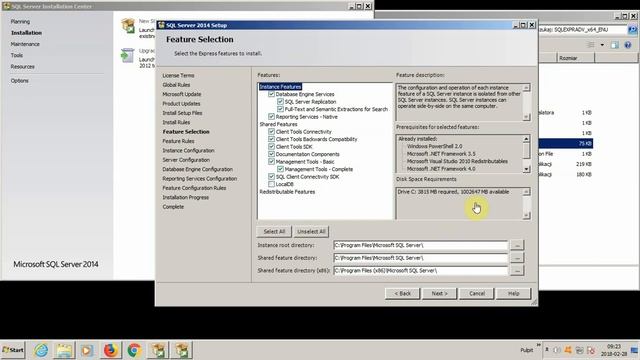The width and height of the screenshot is (640, 360).
Task: Select highlighted 75 KB row in Explorer
Action: tap(566, 143)
